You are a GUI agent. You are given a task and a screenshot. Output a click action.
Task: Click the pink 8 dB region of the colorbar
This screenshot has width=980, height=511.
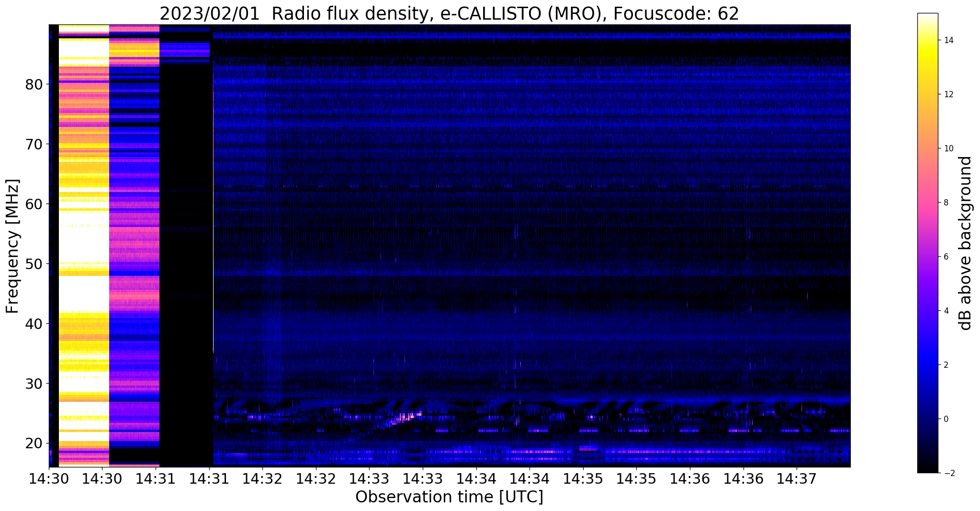(x=927, y=203)
